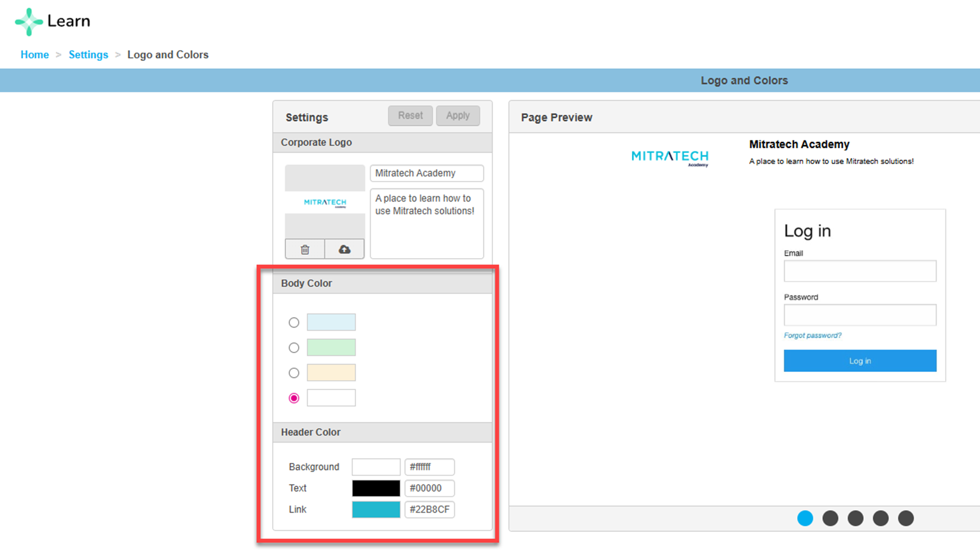Click the cloud upload logo icon
Viewport: 980px width, 560px height.
[x=344, y=250]
